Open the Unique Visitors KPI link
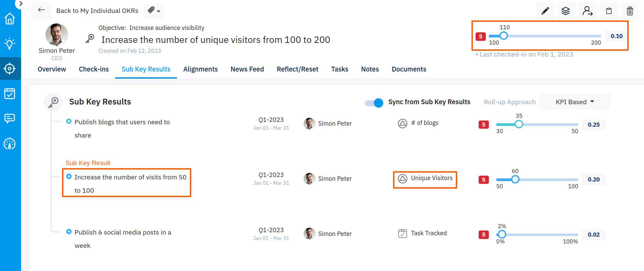 pyautogui.click(x=432, y=178)
